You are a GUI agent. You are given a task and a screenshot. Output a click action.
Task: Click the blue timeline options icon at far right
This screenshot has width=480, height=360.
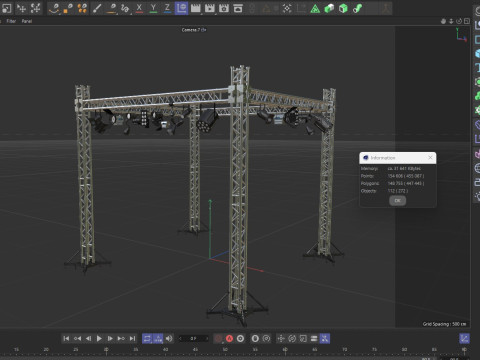click(x=464, y=339)
